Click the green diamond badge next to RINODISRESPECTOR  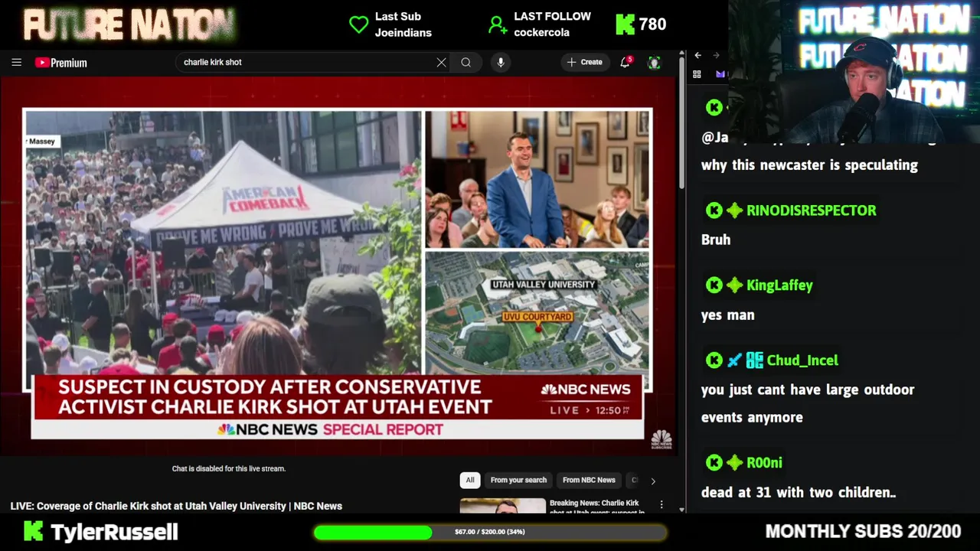pyautogui.click(x=734, y=210)
